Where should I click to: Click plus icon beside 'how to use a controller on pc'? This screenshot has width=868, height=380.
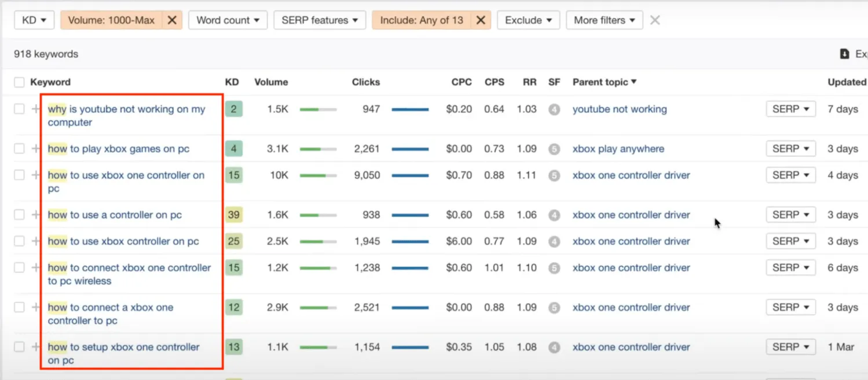point(36,215)
